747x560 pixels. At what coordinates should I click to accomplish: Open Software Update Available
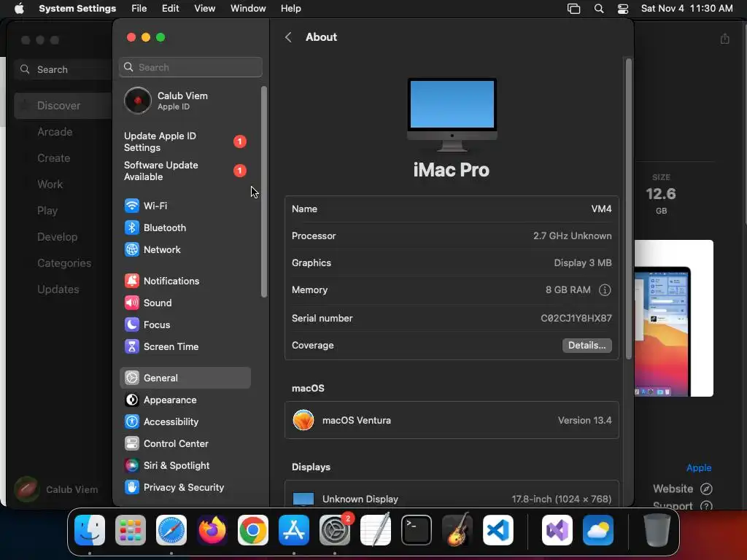185,171
